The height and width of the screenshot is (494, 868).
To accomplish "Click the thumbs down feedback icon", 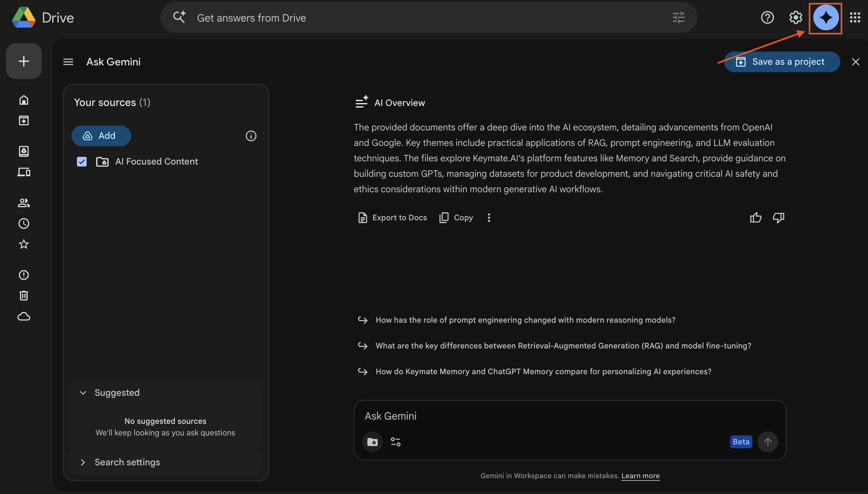I will pos(778,217).
